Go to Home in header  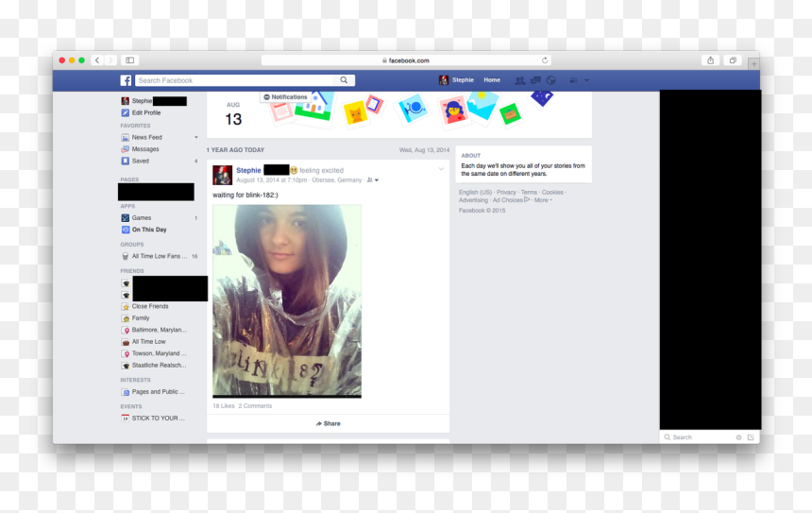click(492, 79)
